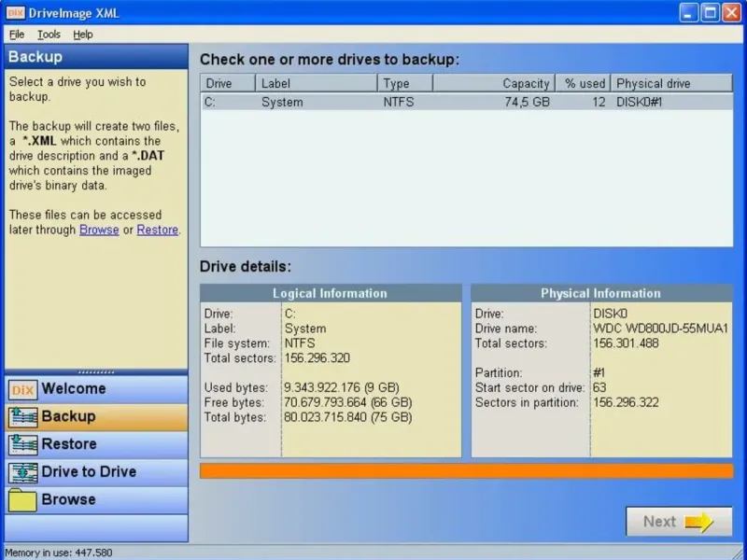Click the orange progress bar
This screenshot has width=747, height=560.
466,470
